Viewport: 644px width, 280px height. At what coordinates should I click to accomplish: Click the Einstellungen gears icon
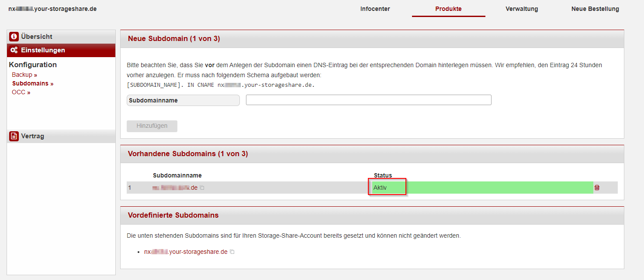(x=14, y=50)
